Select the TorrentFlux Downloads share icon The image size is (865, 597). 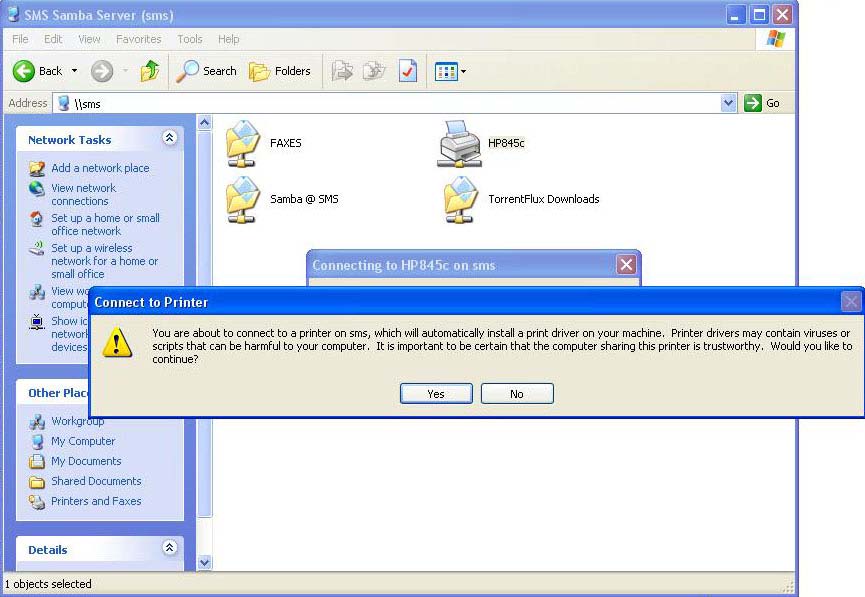tap(461, 200)
